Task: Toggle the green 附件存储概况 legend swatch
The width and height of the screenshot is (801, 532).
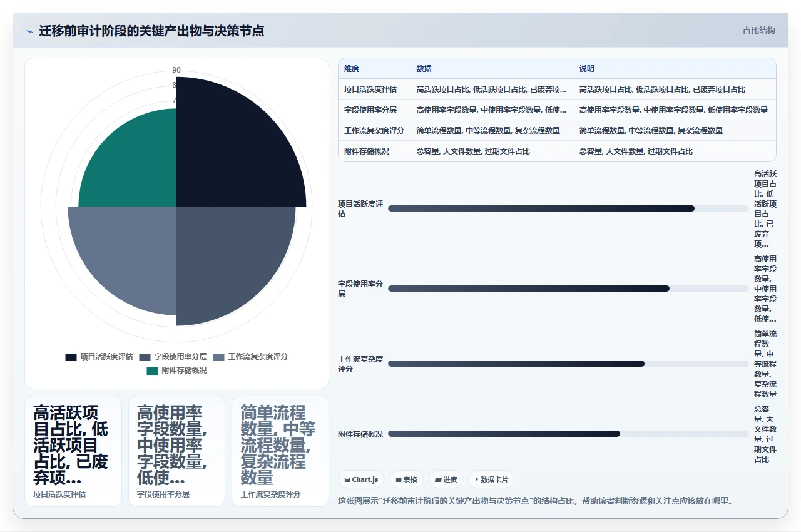Action: point(152,371)
